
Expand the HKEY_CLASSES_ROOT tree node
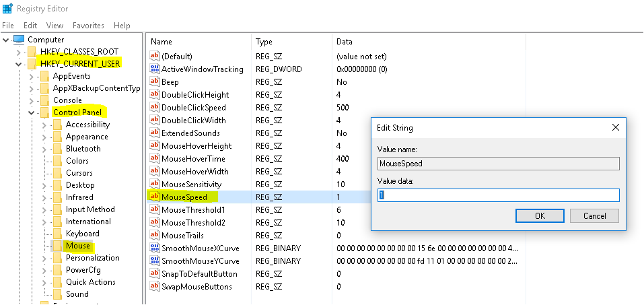click(x=19, y=52)
